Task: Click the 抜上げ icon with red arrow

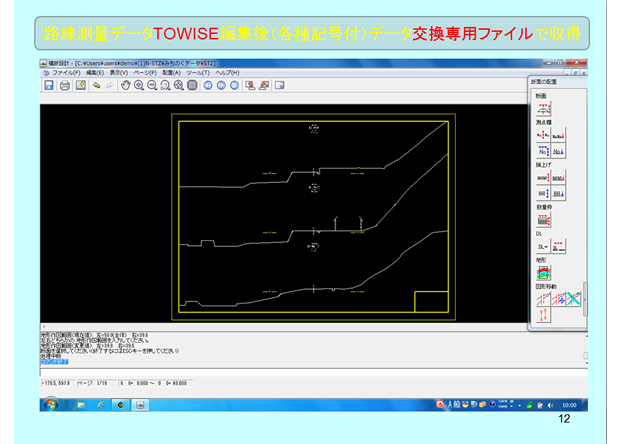Action: tap(558, 178)
